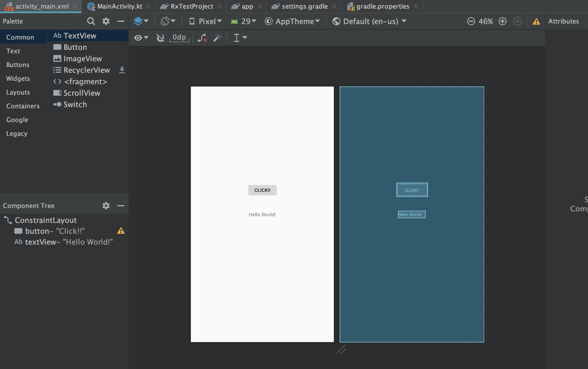The image size is (588, 369).
Task: Select the CLICK!! button in design preview
Action: point(262,190)
